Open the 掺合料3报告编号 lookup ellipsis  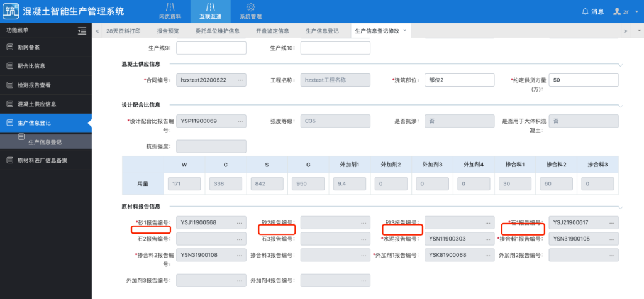(364, 255)
